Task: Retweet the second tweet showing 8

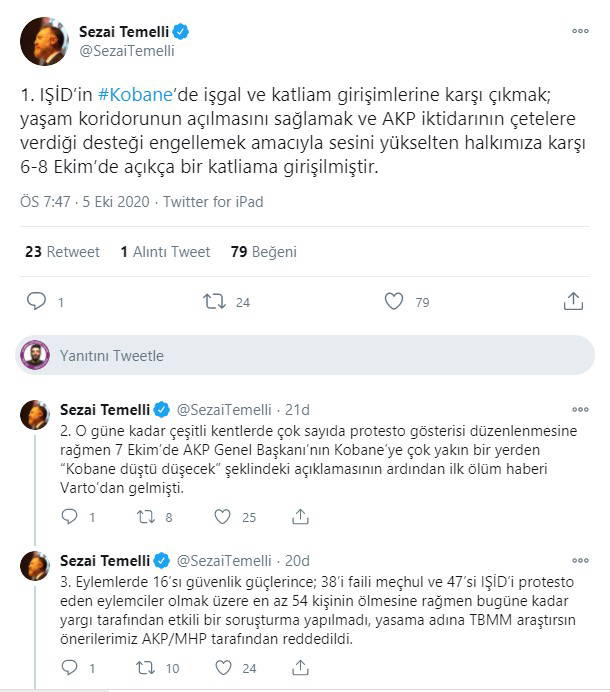Action: tap(146, 517)
